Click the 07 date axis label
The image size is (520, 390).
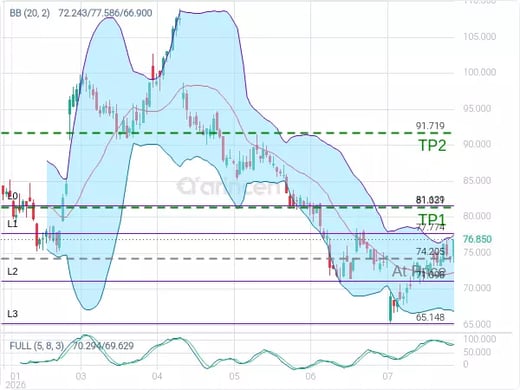pos(387,376)
